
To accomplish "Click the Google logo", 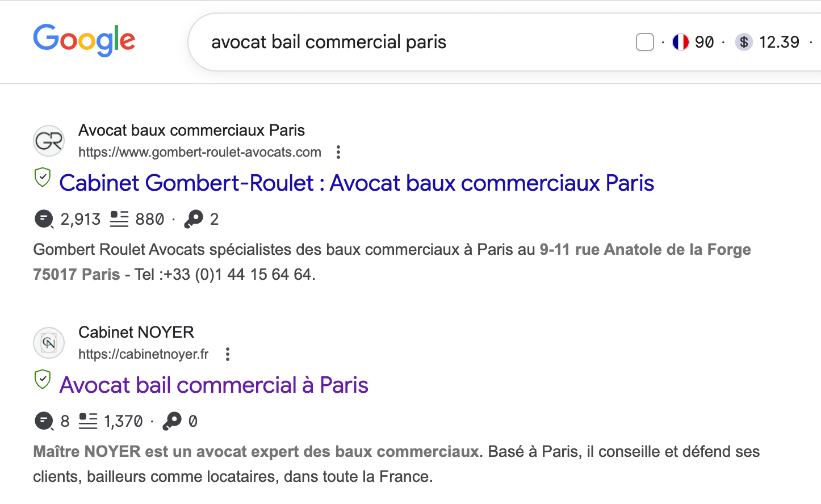I will [84, 40].
